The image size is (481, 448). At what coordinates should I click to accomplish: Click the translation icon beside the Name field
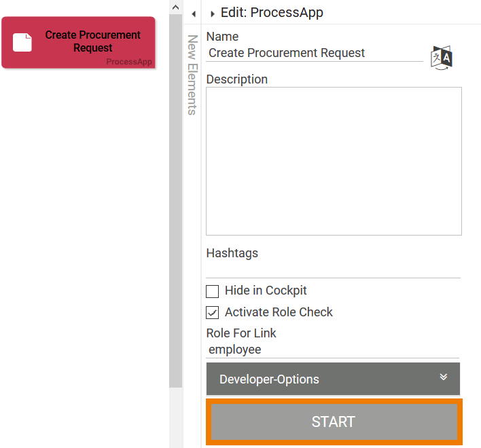(x=442, y=57)
